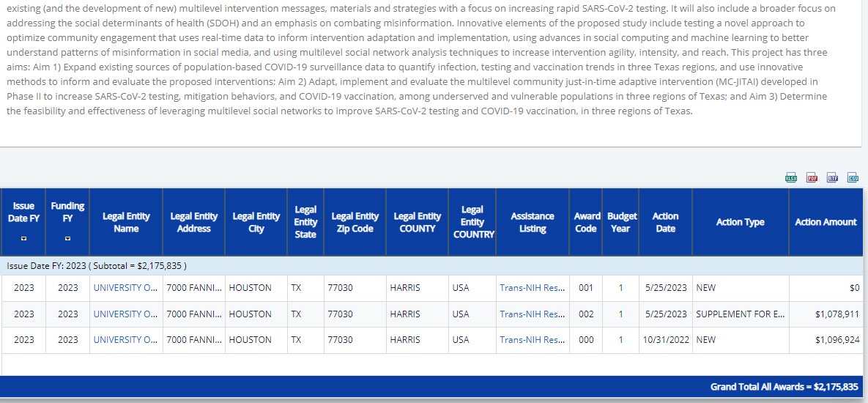Screen dimensions: 868x403
Task: Select award code 001 cell
Action: (x=586, y=288)
